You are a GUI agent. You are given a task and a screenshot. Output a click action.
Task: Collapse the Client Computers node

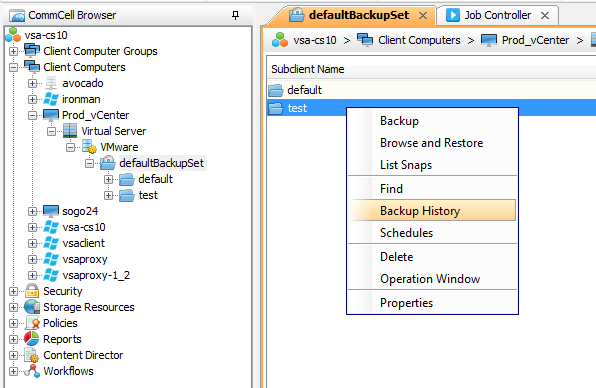click(x=13, y=67)
